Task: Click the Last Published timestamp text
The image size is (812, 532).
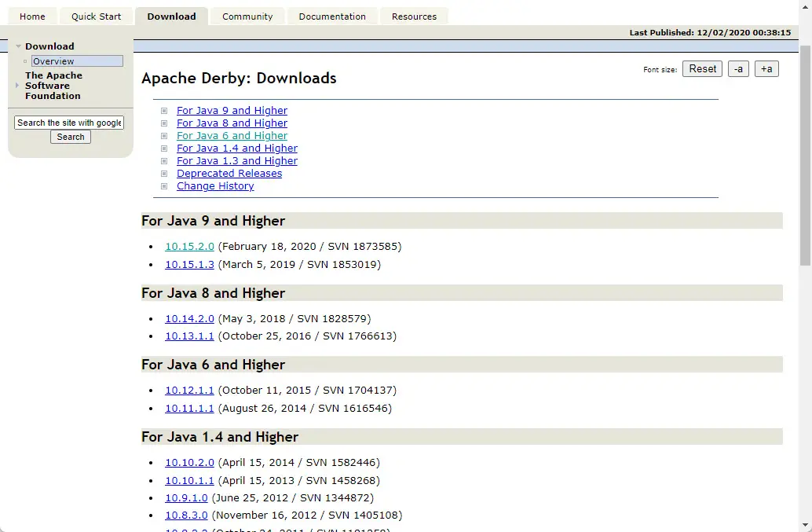Action: click(710, 33)
